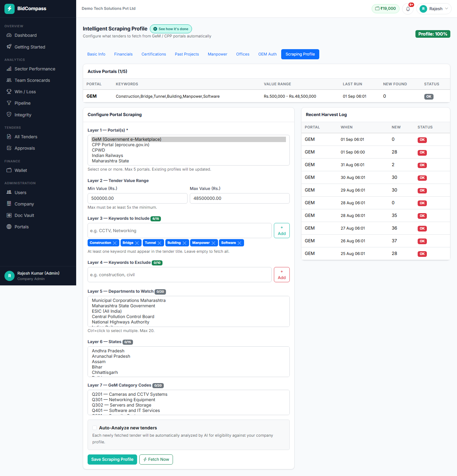Click Team Scorecards people icon
Viewport: 457px width, 476px height.
(9, 80)
